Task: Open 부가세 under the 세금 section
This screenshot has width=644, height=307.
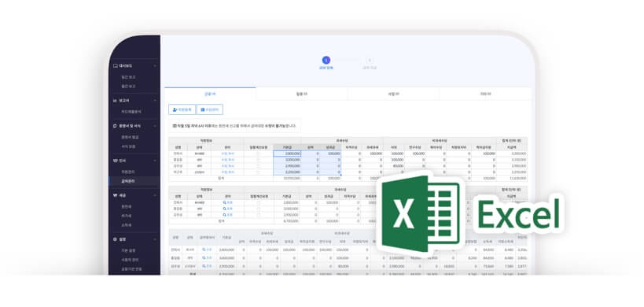Action: point(126,216)
